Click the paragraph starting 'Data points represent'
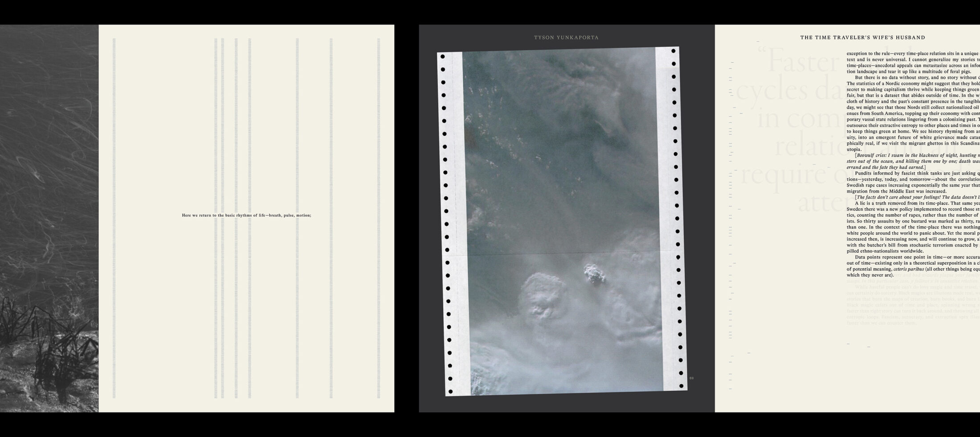The image size is (980, 437). point(913,266)
